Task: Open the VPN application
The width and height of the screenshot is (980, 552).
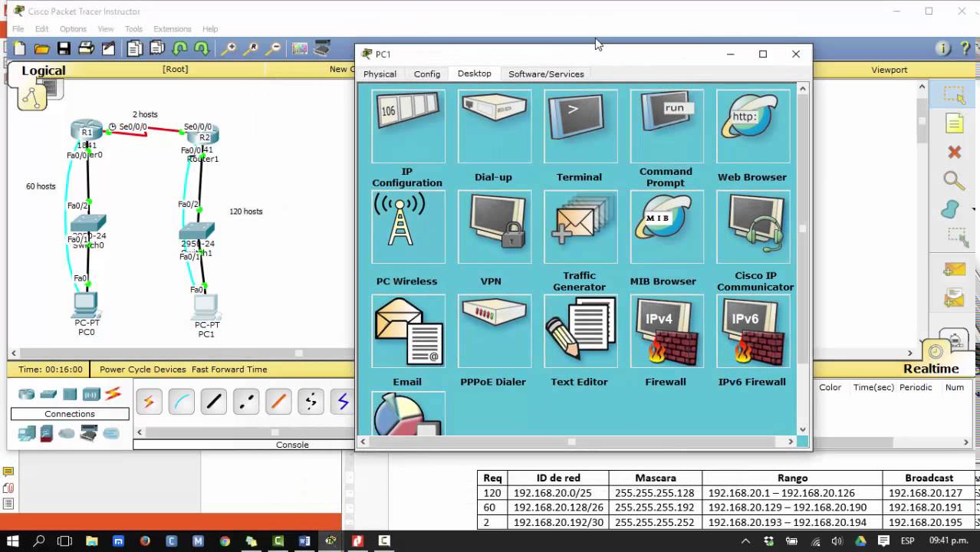Action: pos(494,228)
